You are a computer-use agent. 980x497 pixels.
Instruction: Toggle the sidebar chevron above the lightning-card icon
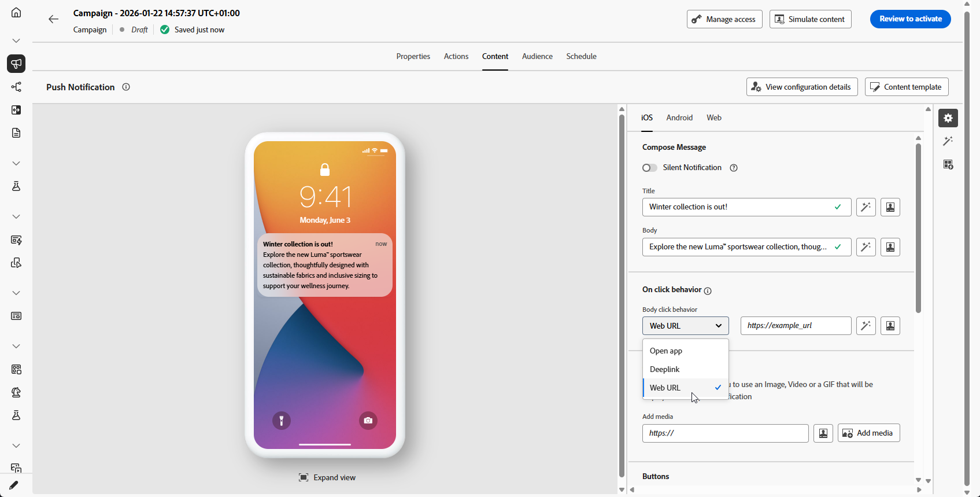pyautogui.click(x=16, y=216)
